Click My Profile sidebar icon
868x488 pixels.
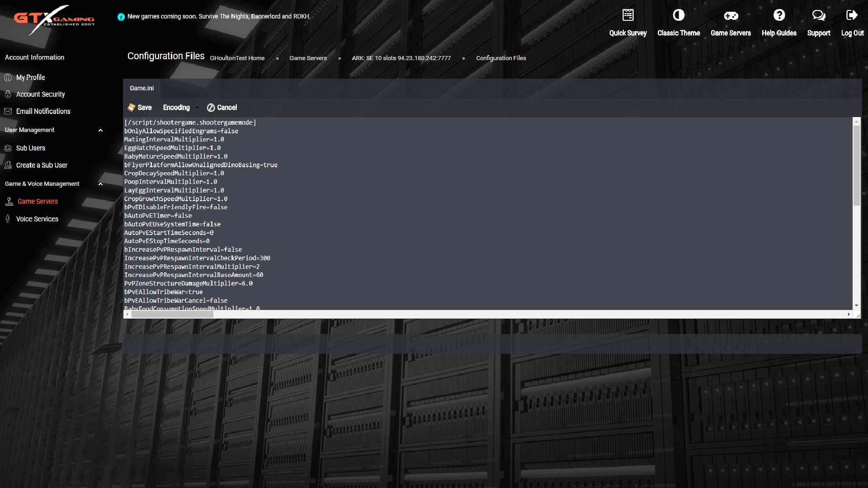coord(8,77)
